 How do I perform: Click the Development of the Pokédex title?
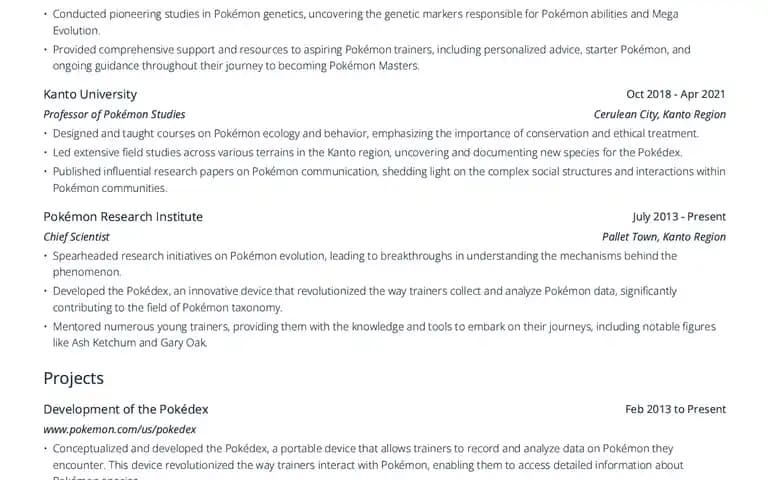(x=126, y=409)
